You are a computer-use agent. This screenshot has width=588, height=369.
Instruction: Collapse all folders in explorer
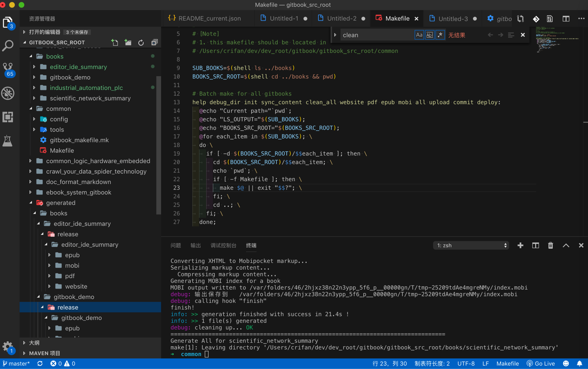coord(154,42)
